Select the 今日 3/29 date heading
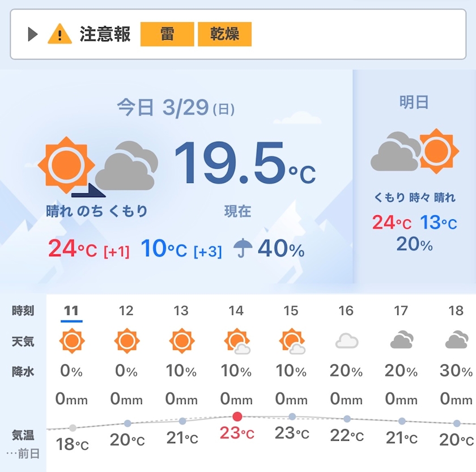 coord(175,107)
